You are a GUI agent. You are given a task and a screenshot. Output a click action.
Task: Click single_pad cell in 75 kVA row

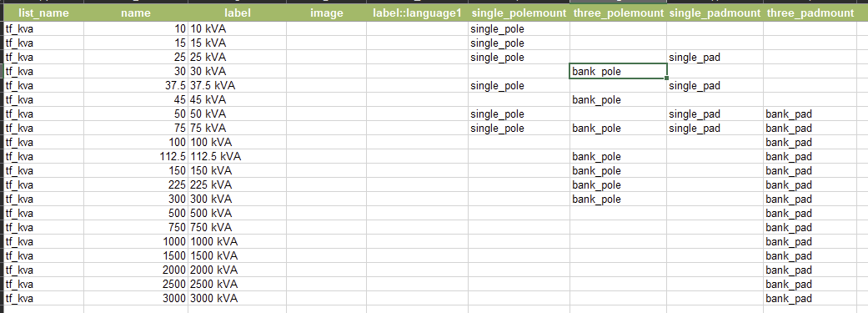tap(715, 129)
